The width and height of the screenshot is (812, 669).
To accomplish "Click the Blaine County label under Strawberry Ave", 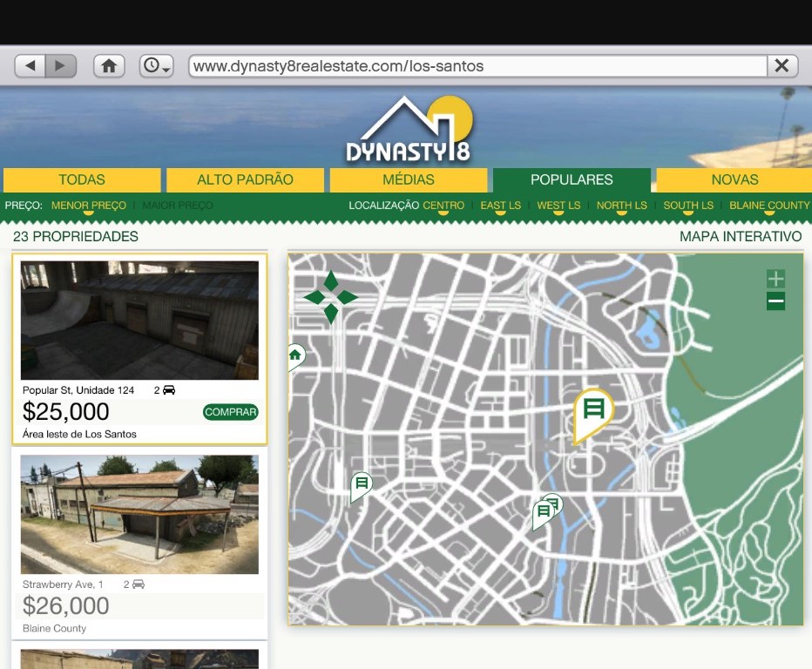I will [x=54, y=629].
